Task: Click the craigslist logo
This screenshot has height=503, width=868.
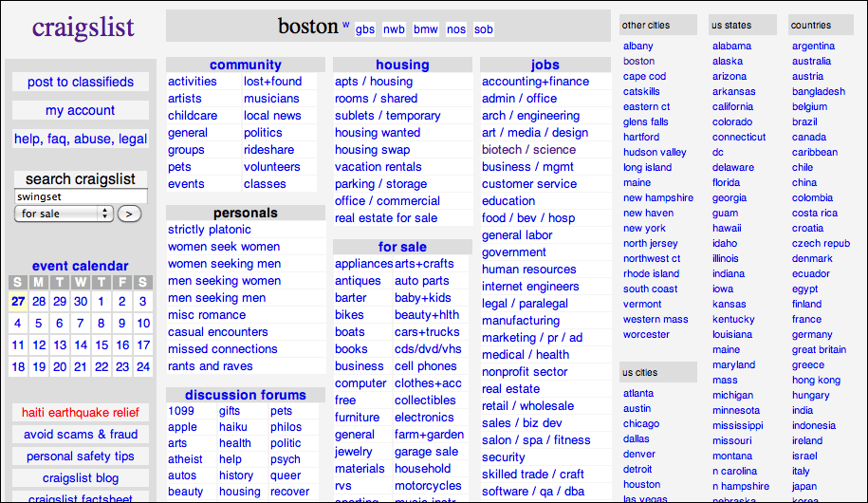Action: [83, 28]
